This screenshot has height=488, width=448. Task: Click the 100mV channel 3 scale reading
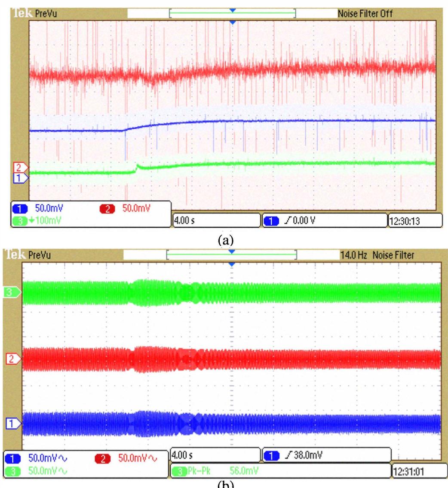click(48, 221)
